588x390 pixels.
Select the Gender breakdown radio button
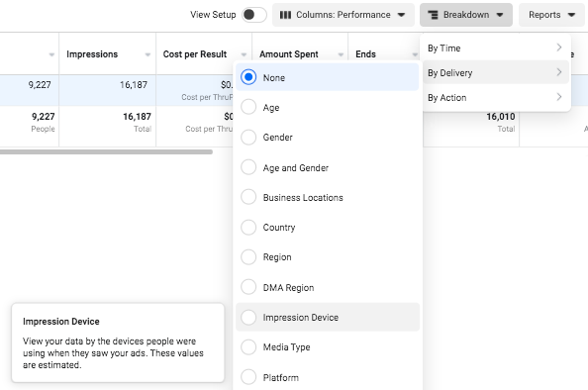248,137
